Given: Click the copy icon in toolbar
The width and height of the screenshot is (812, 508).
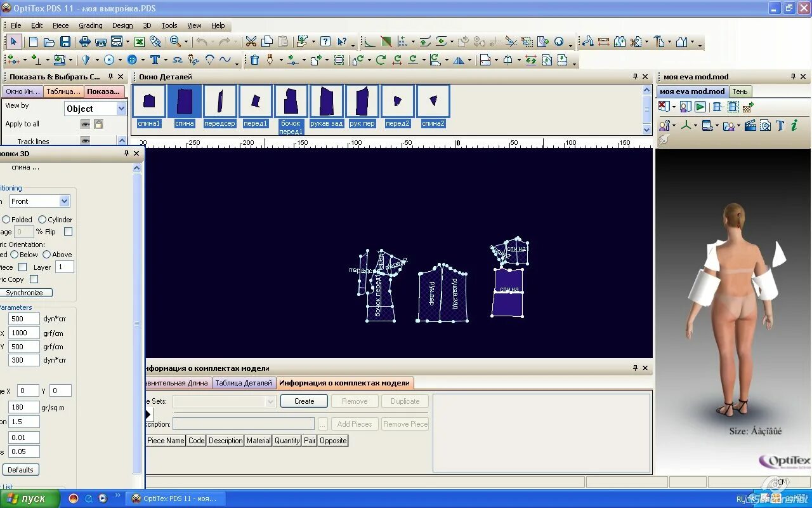Looking at the screenshot, I should [267, 42].
